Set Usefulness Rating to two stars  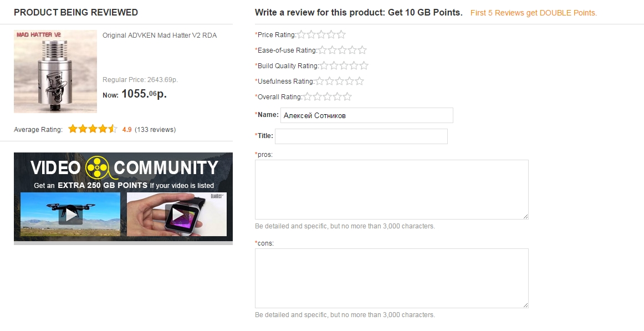click(330, 82)
